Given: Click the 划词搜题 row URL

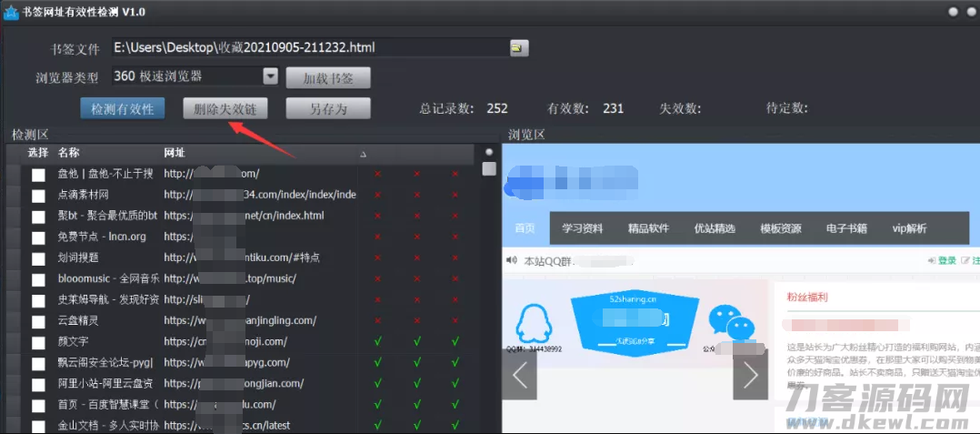Looking at the screenshot, I should [242, 257].
